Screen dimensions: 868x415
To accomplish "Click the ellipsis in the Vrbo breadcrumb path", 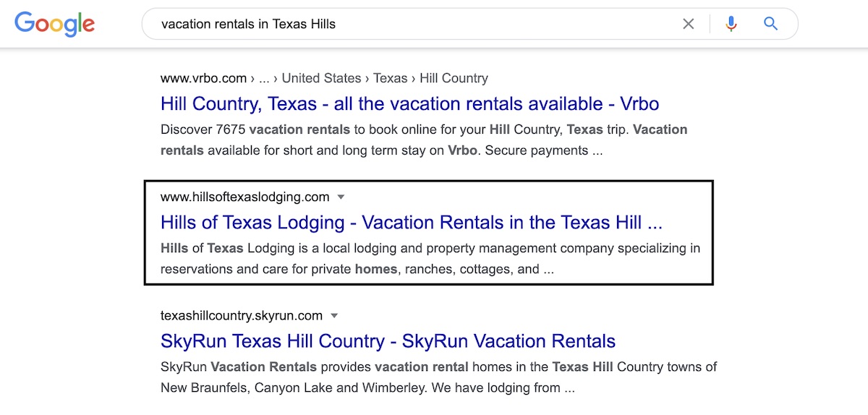I will [264, 78].
